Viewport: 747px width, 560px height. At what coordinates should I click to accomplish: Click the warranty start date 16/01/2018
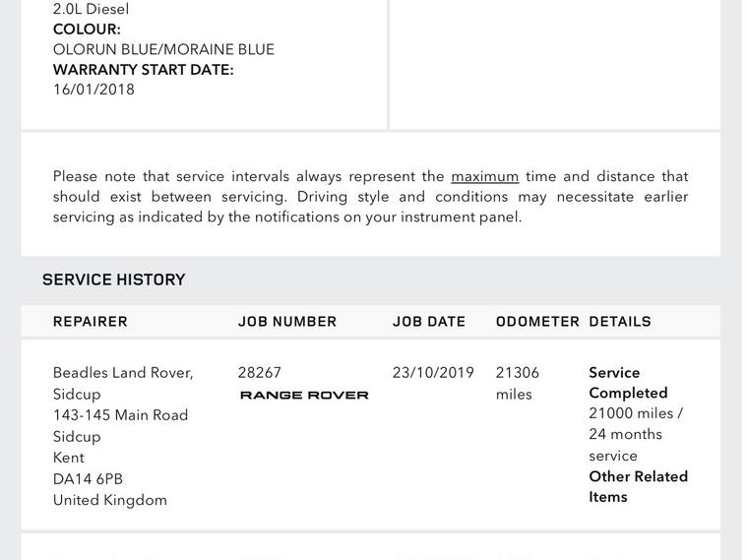[x=94, y=90]
